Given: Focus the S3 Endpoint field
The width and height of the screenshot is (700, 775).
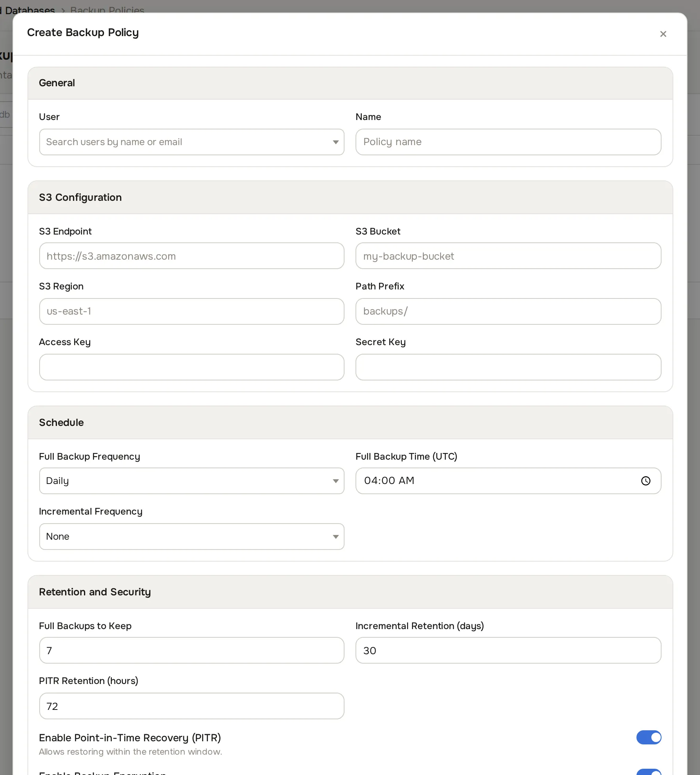Looking at the screenshot, I should [x=191, y=256].
